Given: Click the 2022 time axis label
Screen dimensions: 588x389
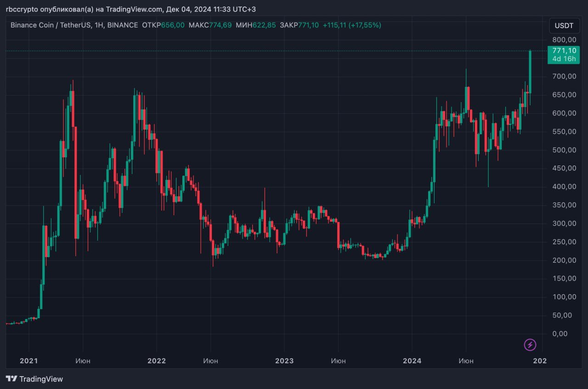Looking at the screenshot, I should (156, 361).
